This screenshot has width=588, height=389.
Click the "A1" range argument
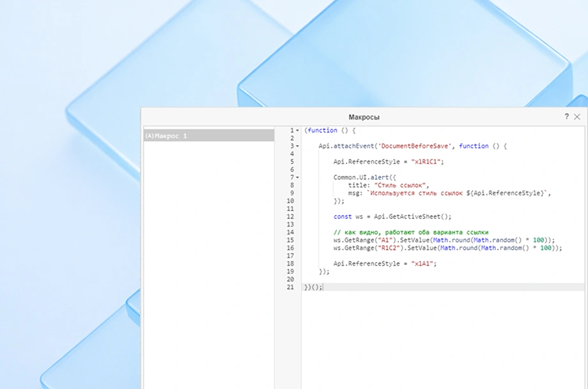(x=385, y=241)
